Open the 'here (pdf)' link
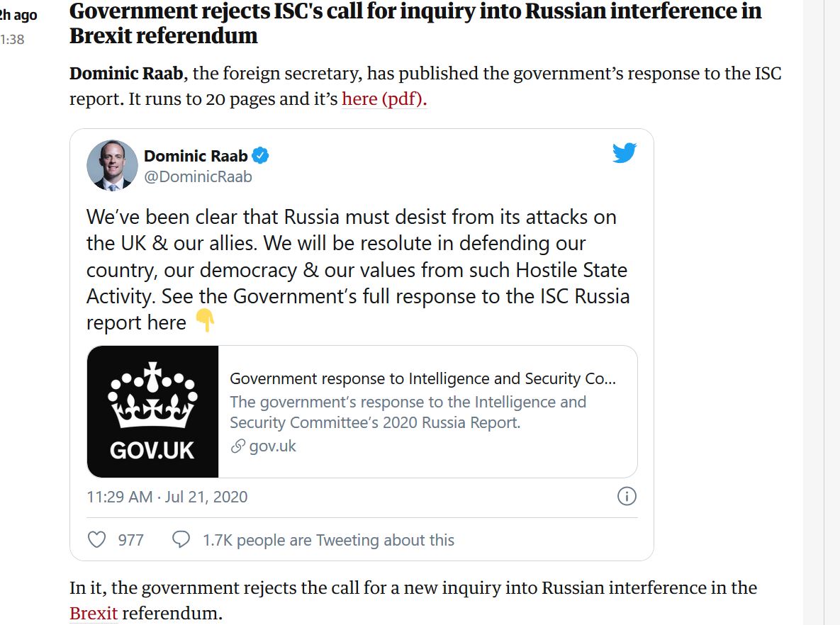The height and width of the screenshot is (625, 840). click(x=383, y=98)
